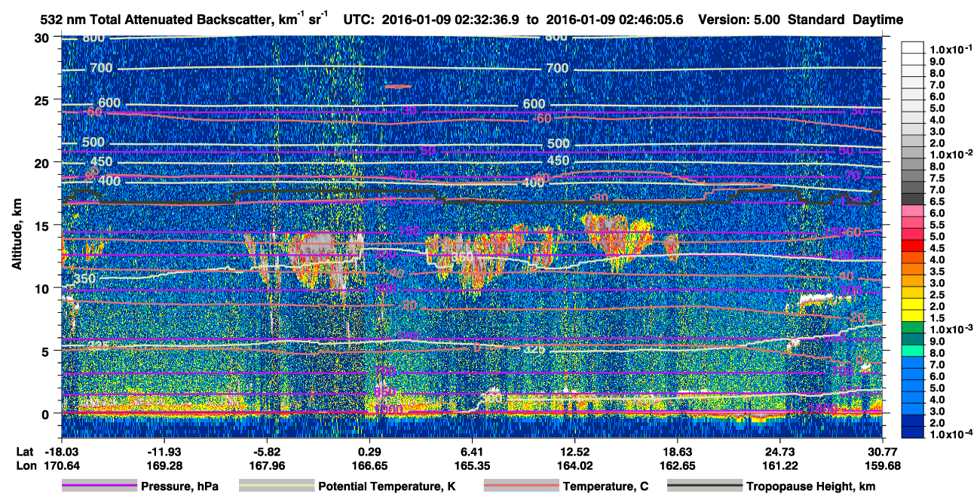
Task: Click the 'Potential Temperature, K' legend label
Action: point(387,486)
